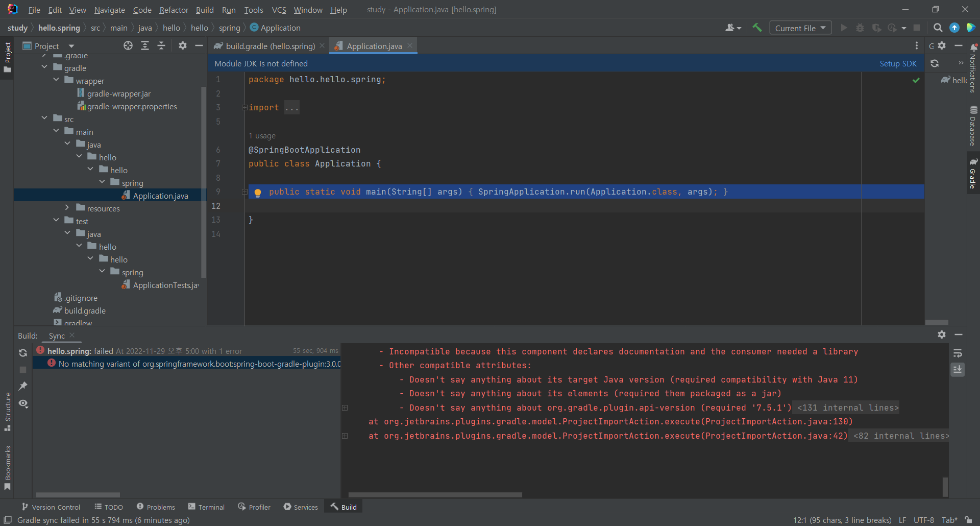This screenshot has width=980, height=526.
Task: Collapse the wrapper folder
Action: pos(56,80)
